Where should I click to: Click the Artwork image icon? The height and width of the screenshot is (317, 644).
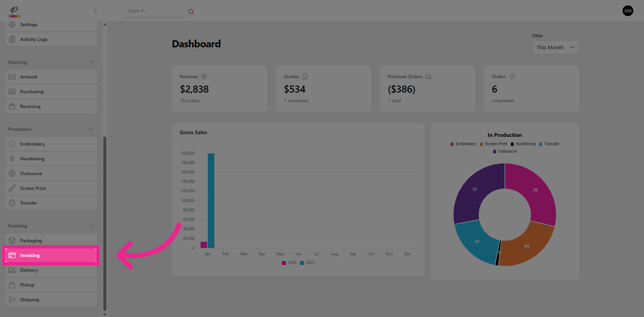[12, 77]
